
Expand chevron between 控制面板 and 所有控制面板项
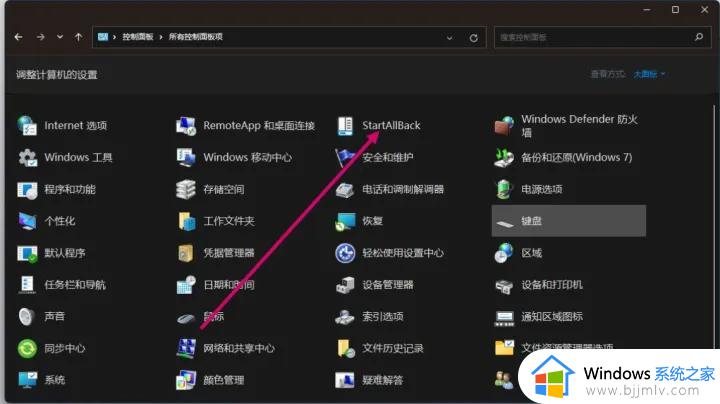click(161, 37)
